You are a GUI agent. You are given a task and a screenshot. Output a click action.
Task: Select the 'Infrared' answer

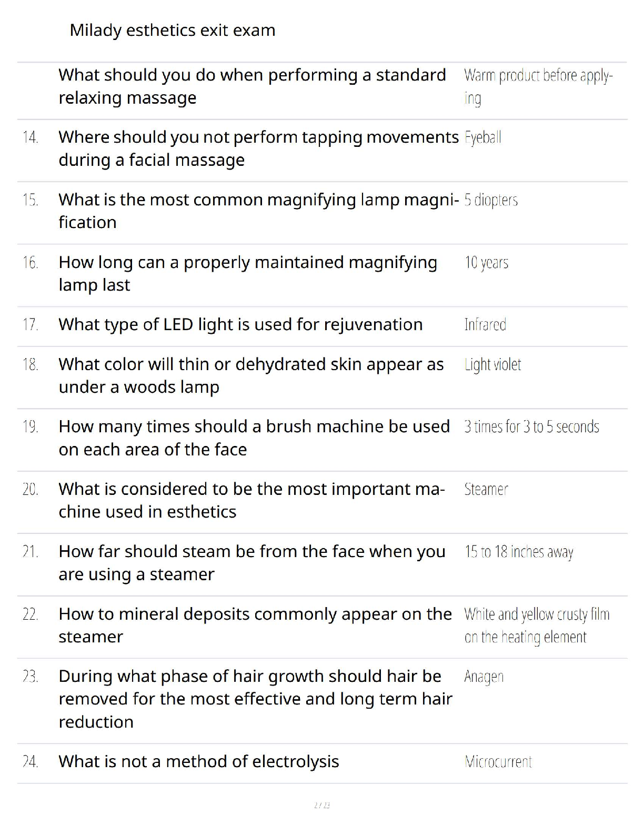point(485,324)
